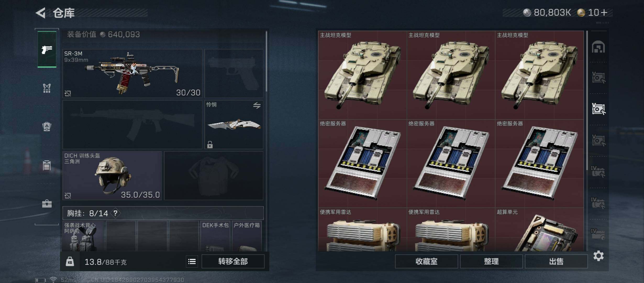Select the first 主战坦克模型 item

(x=362, y=75)
